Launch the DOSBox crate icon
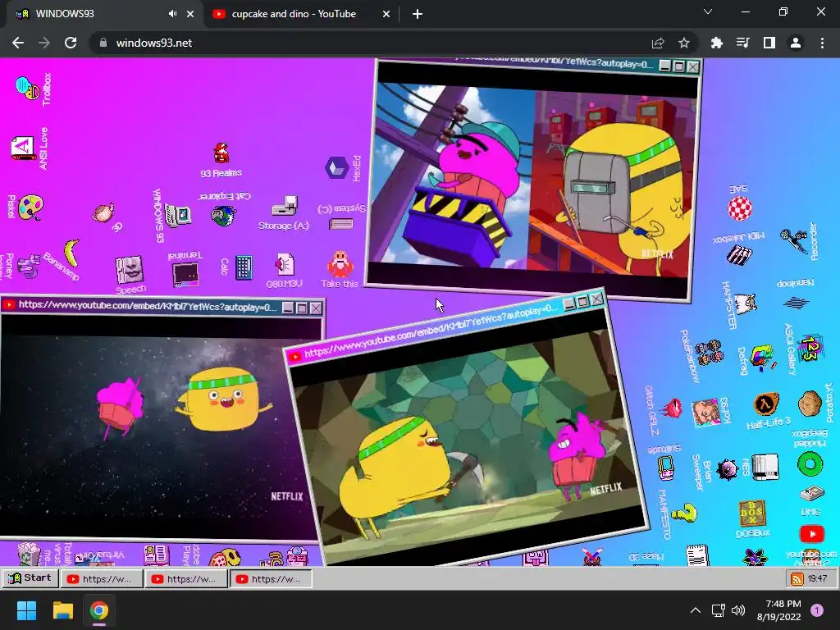The height and width of the screenshot is (630, 840). pos(751,514)
